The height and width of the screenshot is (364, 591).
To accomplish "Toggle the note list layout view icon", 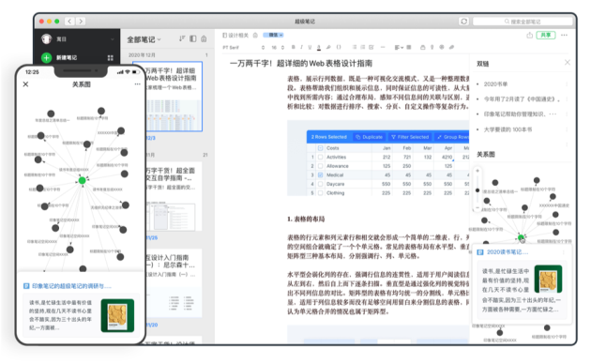I will pos(193,38).
